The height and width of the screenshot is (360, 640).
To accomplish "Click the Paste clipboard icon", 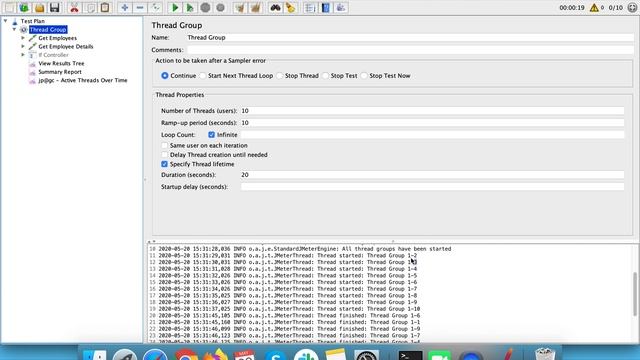I will [x=105, y=7].
